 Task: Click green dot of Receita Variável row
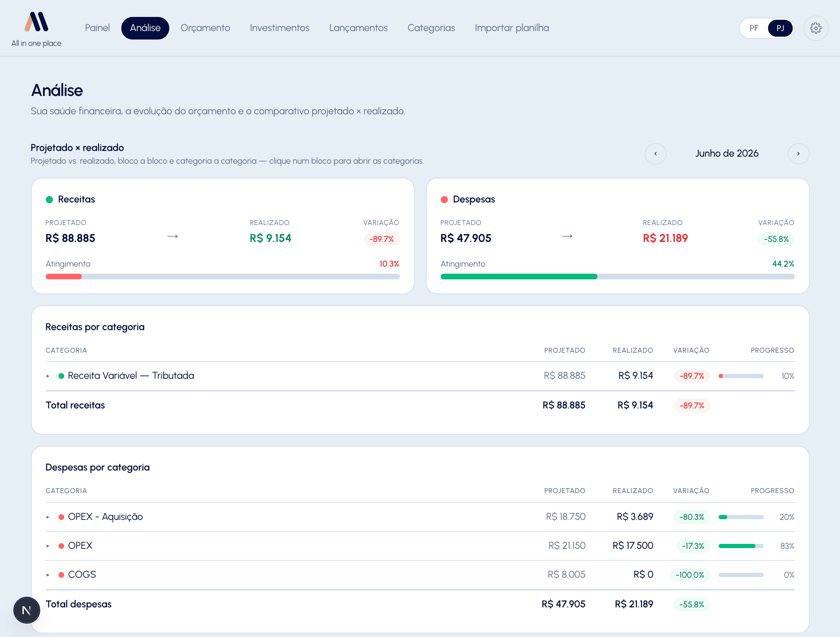(61, 376)
